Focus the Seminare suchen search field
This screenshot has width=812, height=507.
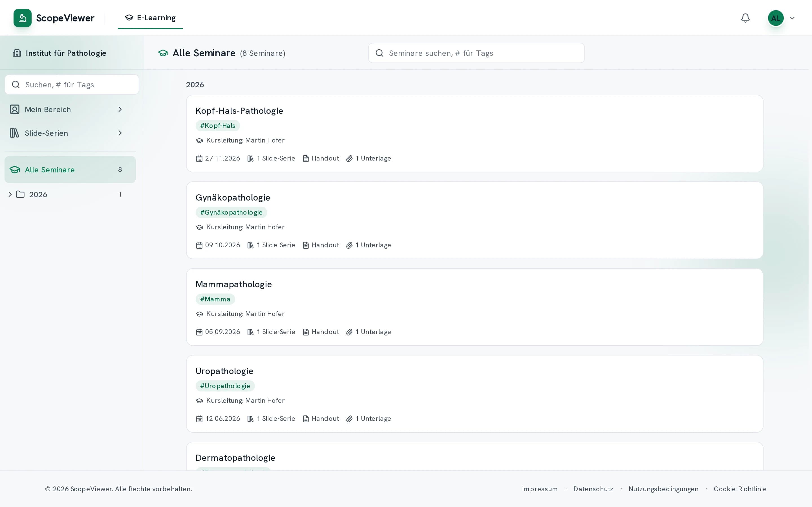pos(476,53)
